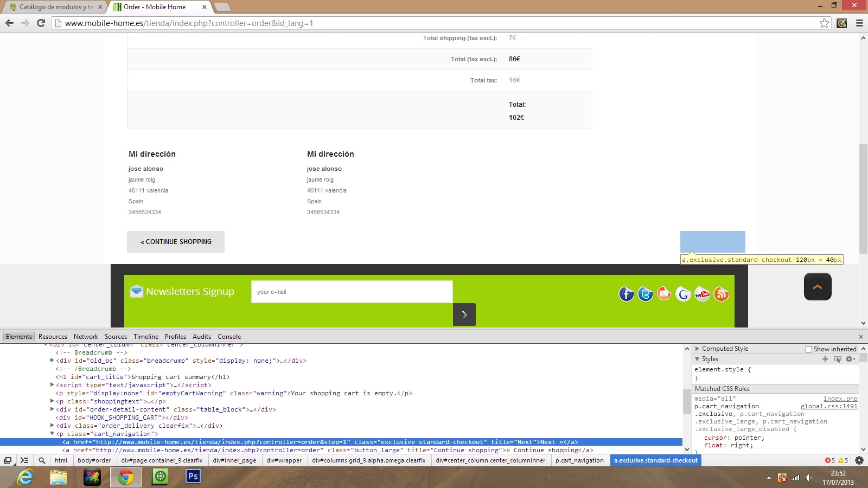This screenshot has height=488, width=868.
Task: Select p.cart_navigation in the breadcrumb
Action: [579, 460]
